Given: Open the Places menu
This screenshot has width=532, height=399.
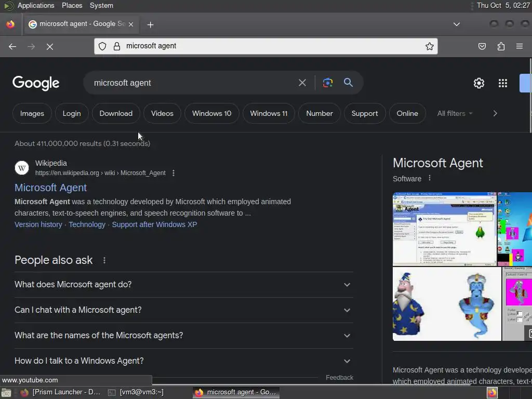Looking at the screenshot, I should [x=72, y=5].
